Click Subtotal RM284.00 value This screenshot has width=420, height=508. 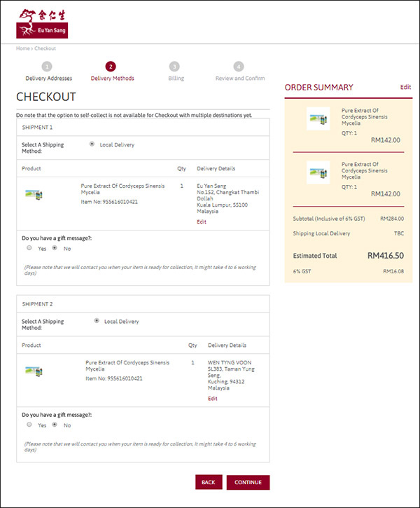pos(392,219)
